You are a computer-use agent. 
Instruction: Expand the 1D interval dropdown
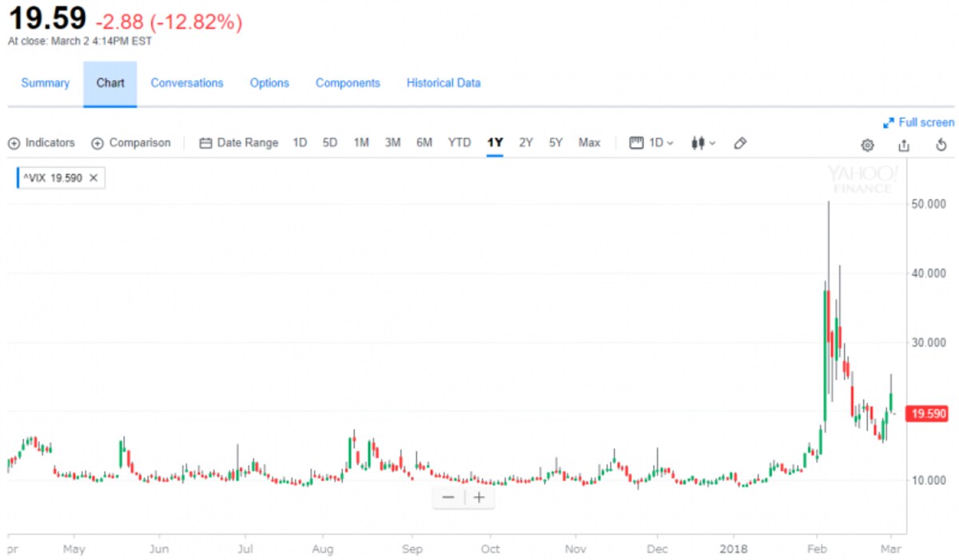[651, 143]
